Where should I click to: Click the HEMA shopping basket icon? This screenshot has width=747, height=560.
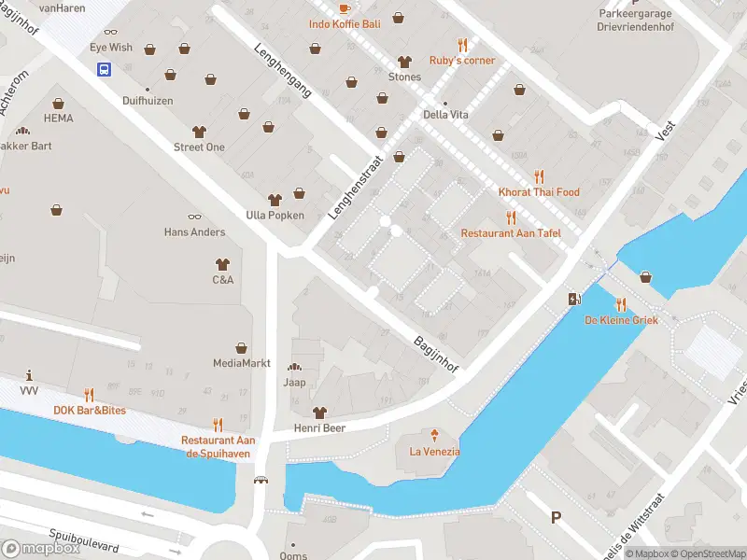[x=58, y=104]
